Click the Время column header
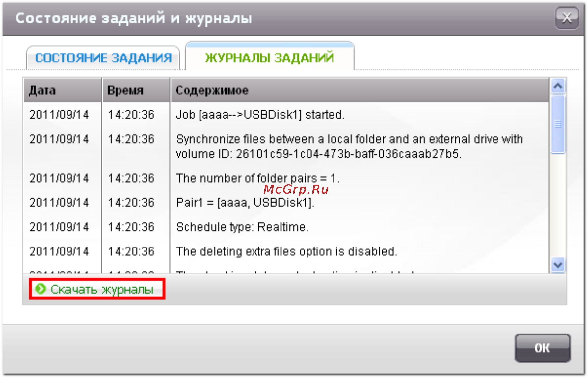The width and height of the screenshot is (588, 378). [x=136, y=90]
